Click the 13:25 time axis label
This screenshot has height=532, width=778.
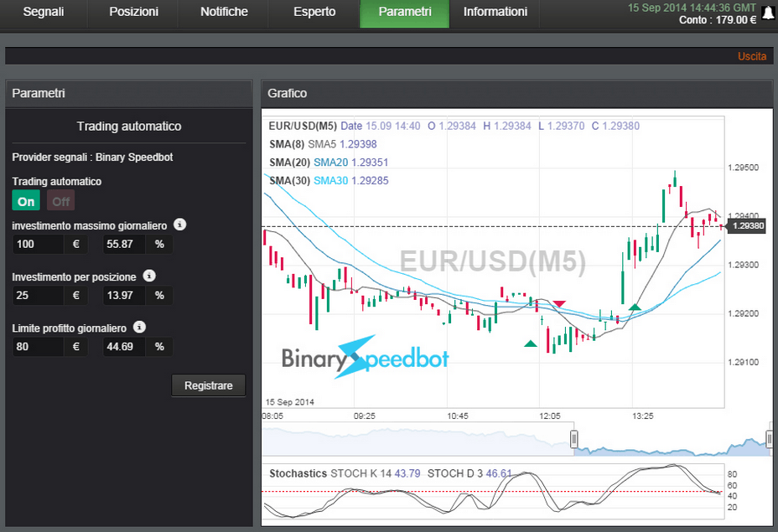point(642,416)
